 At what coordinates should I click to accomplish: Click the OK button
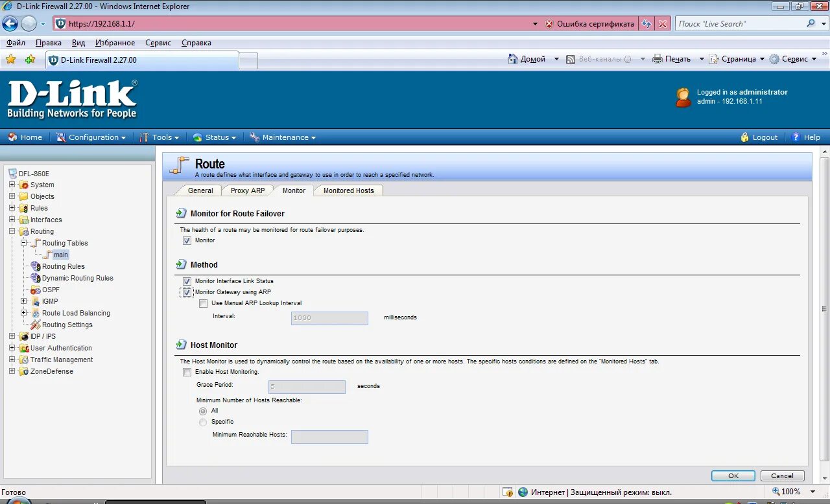(x=733, y=475)
